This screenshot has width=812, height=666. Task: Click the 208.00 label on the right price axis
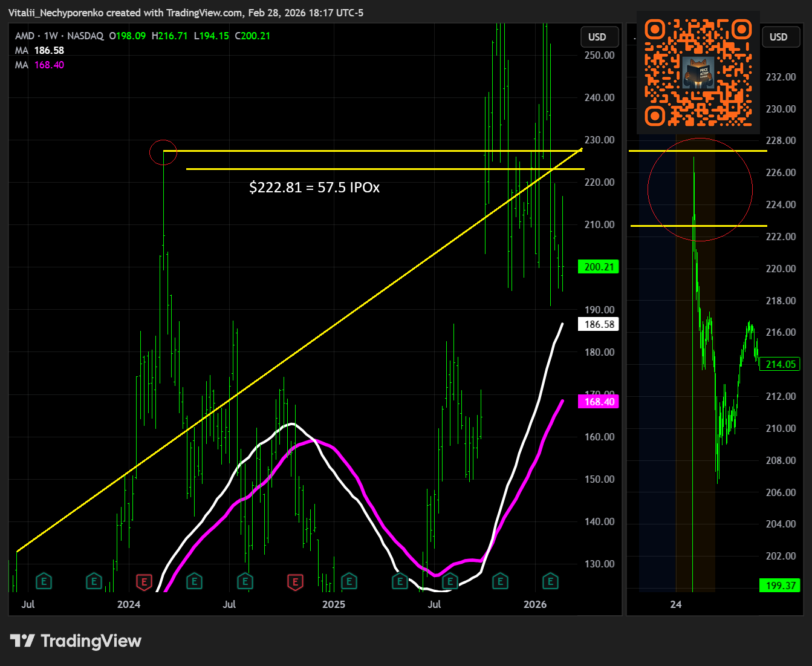coord(781,460)
